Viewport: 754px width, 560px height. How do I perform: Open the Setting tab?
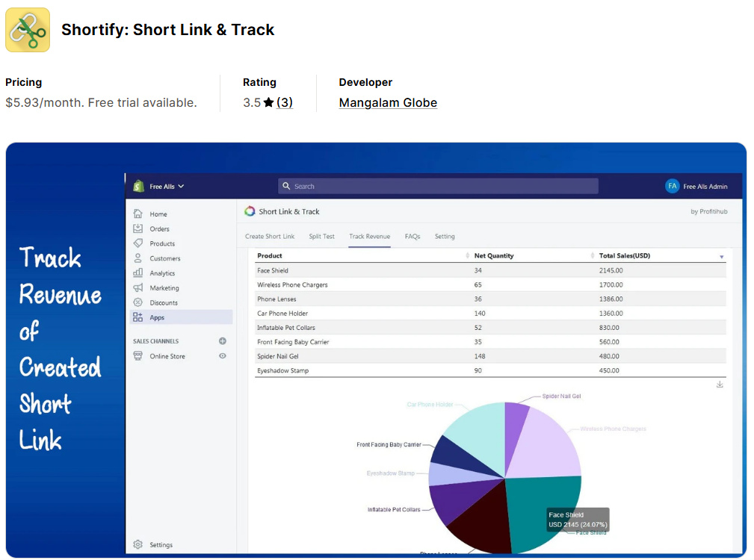pos(445,237)
